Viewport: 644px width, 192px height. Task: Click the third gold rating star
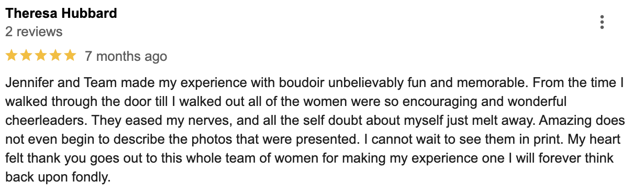pos(41,56)
